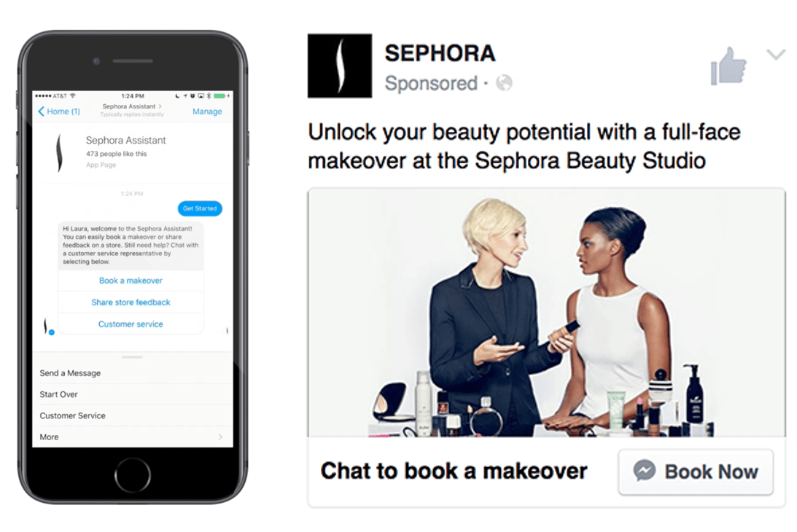Select Customer service chat option

click(x=131, y=324)
